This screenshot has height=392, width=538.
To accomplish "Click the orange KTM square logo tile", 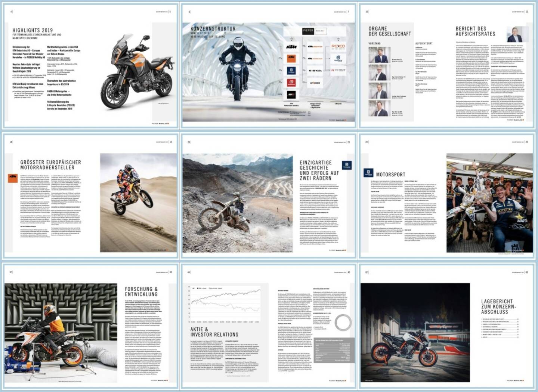I will point(291,58).
